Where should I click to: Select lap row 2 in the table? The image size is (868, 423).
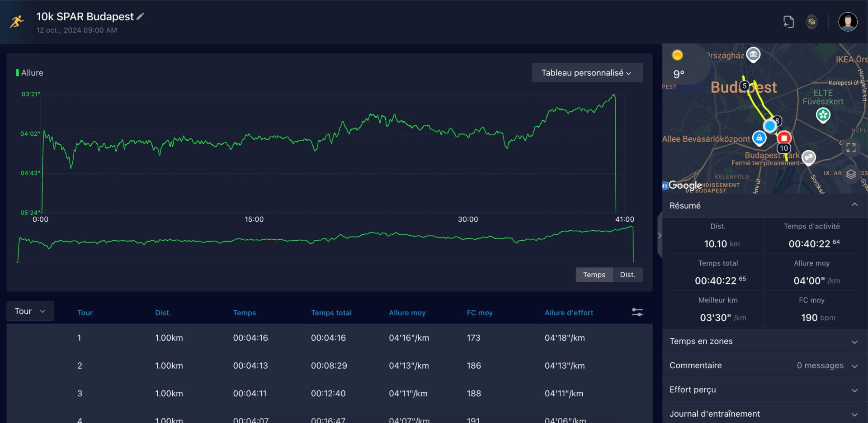click(330, 366)
